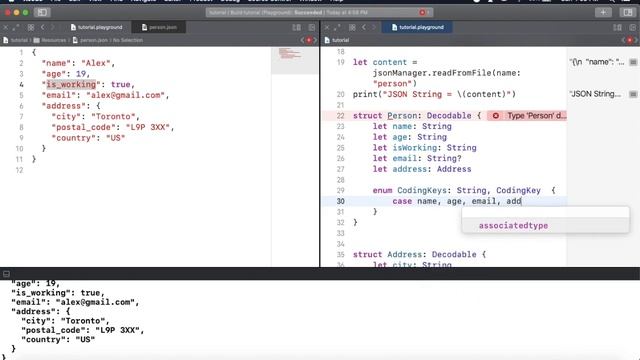
Task: Click the minimap in person.json editor
Action: [295, 60]
